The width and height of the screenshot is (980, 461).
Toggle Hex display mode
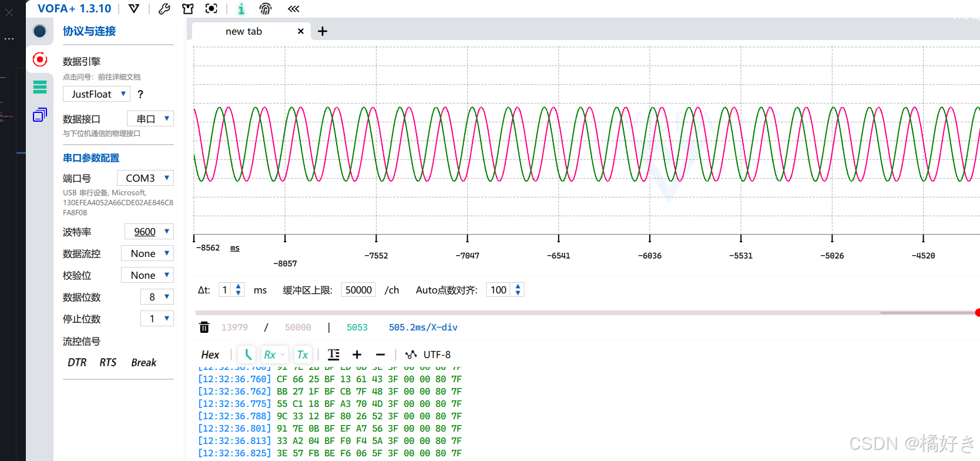point(210,355)
